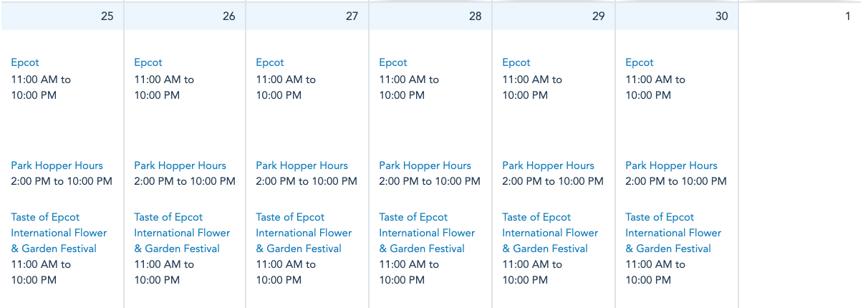Select Flower & Garden Festival link on the 27th
The width and height of the screenshot is (868, 308).
304,233
